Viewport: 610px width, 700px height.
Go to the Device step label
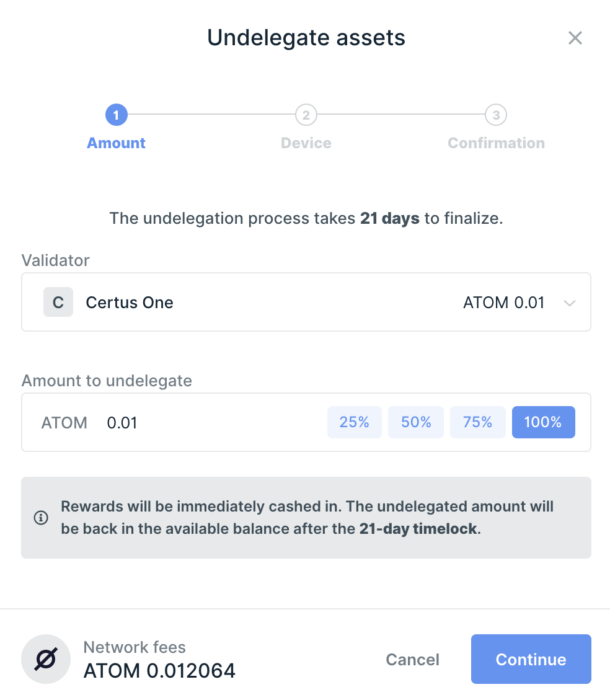point(306,143)
